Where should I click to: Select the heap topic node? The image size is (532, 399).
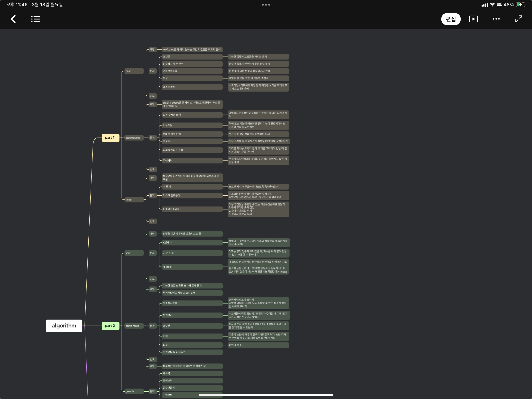[x=134, y=199]
